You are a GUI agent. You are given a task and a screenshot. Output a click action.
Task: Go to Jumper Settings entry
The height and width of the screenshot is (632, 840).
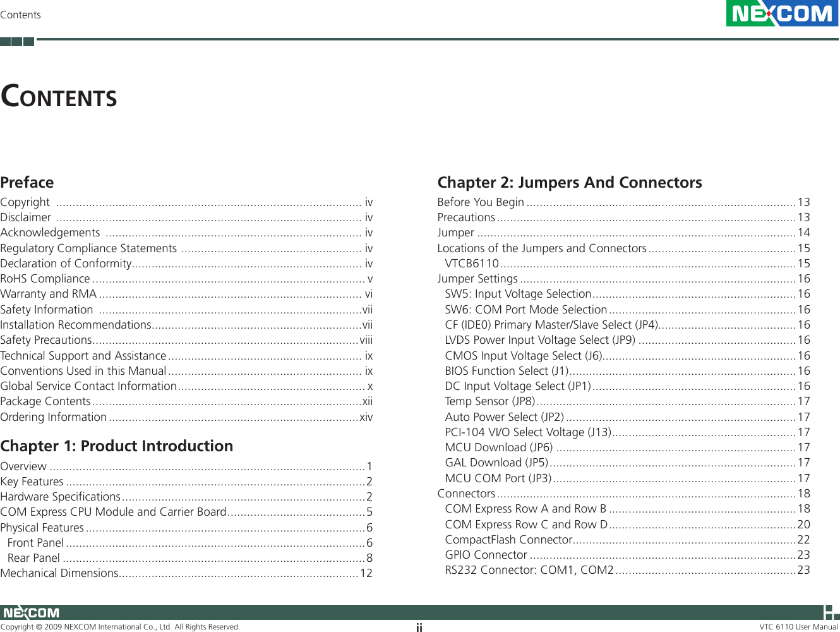[x=624, y=279]
